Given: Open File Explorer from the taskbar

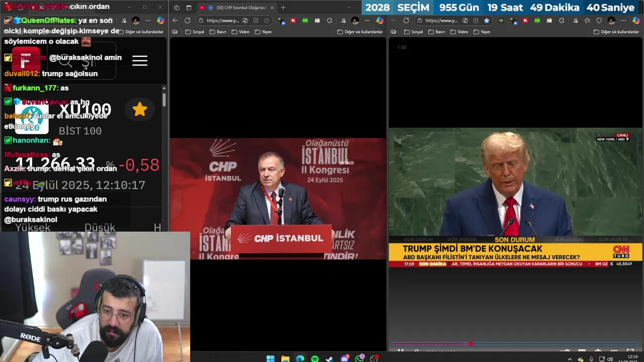Looking at the screenshot, I should click(x=285, y=358).
